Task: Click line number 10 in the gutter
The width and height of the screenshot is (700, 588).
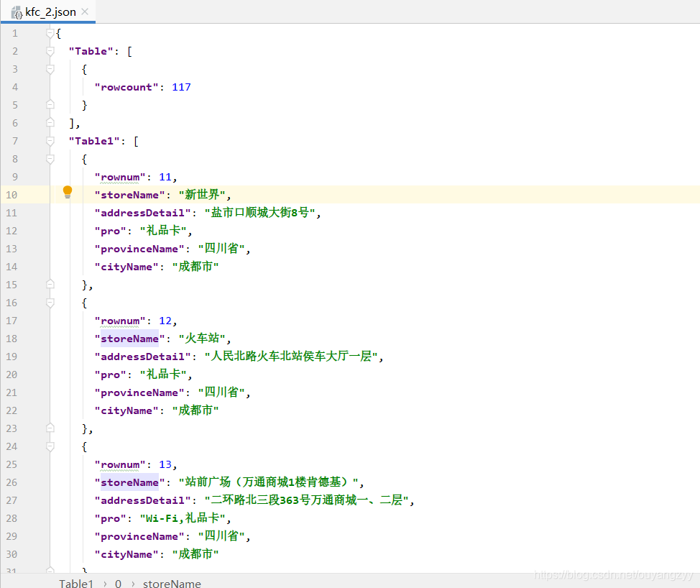Action: [11, 195]
